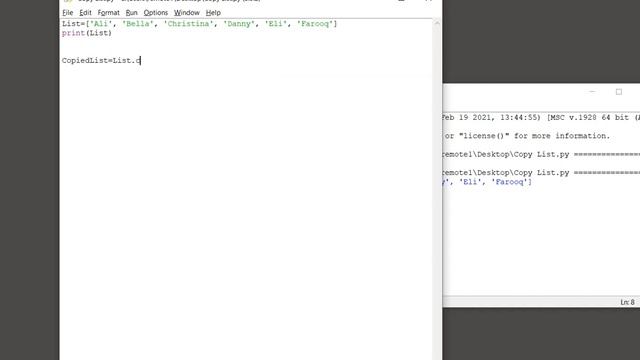Image resolution: width=640 pixels, height=360 pixels.
Task: Click the print(List) line
Action: click(87, 33)
